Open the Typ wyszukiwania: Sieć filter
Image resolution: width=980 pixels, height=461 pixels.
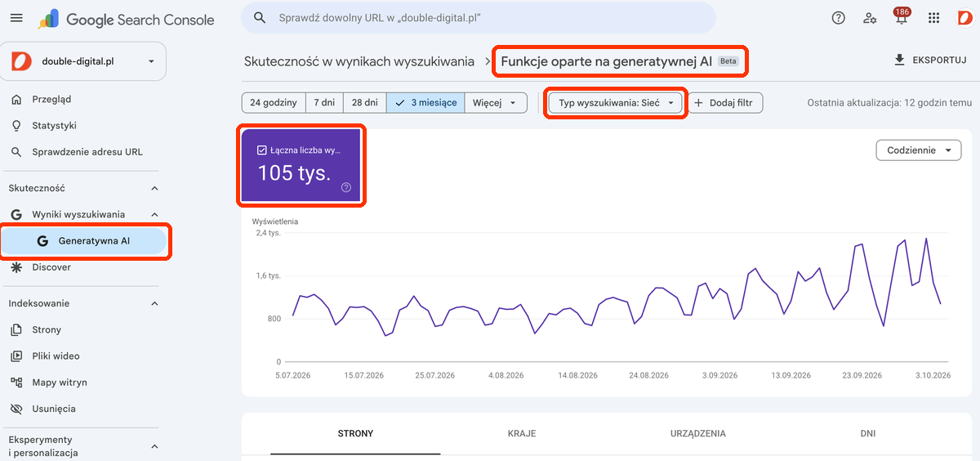tap(616, 103)
